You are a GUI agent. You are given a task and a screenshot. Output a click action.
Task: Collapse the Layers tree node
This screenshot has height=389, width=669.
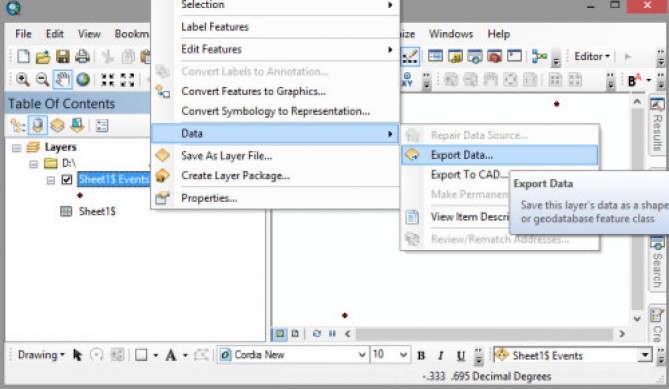pyautogui.click(x=16, y=148)
